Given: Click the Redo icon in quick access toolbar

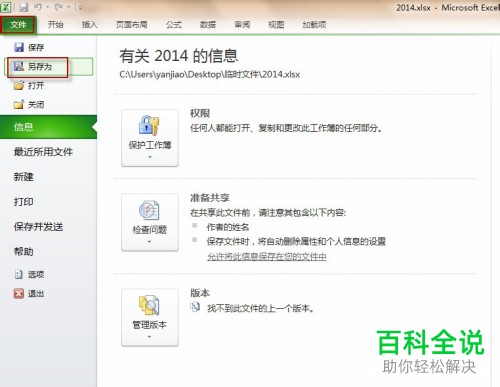Looking at the screenshot, I should [59, 7].
